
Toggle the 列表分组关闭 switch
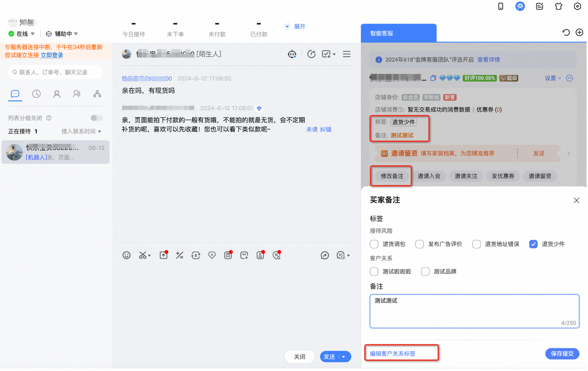97,118
